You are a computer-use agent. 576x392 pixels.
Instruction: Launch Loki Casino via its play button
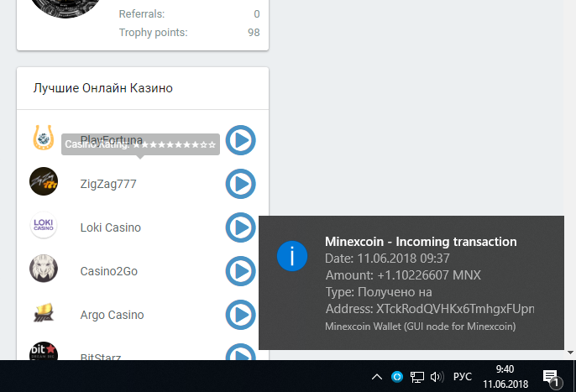coord(241,227)
